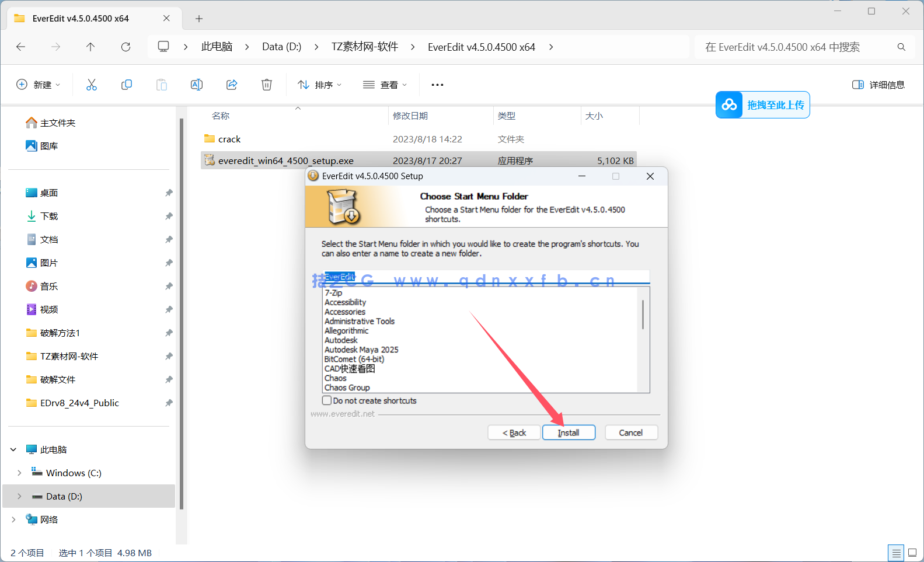Select Allegorithmic in the folder list
The width and height of the screenshot is (924, 562).
346,330
